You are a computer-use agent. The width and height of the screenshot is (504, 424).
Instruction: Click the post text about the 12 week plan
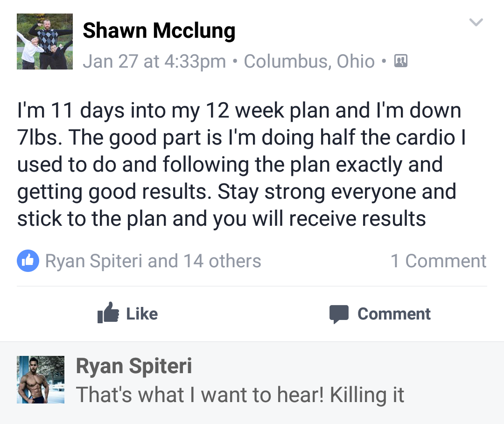[x=239, y=164]
